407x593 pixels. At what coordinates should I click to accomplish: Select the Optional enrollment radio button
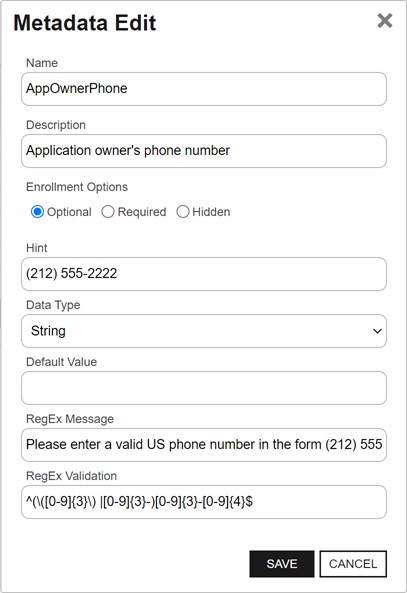coord(37,212)
